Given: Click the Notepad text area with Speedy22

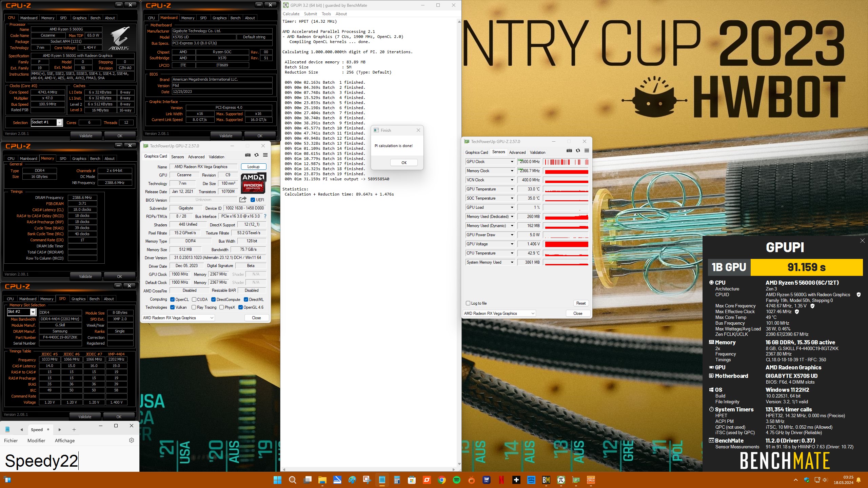Looking at the screenshot, I should click(x=70, y=460).
